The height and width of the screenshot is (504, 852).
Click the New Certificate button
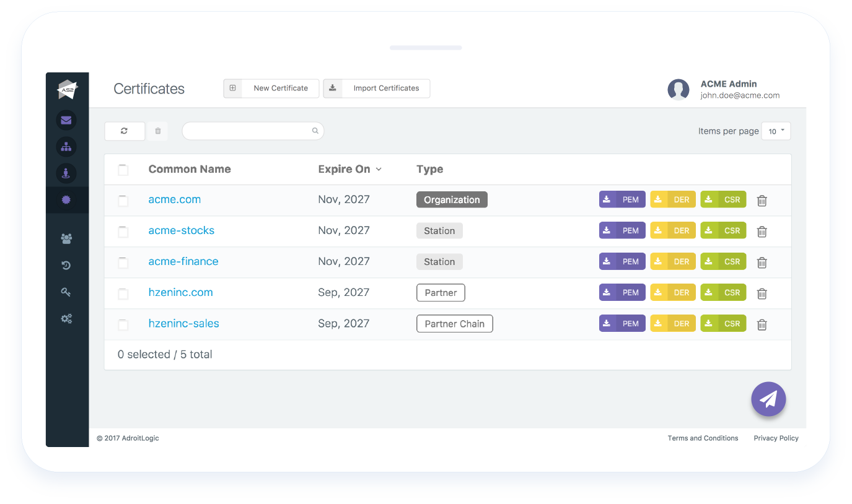[271, 89]
